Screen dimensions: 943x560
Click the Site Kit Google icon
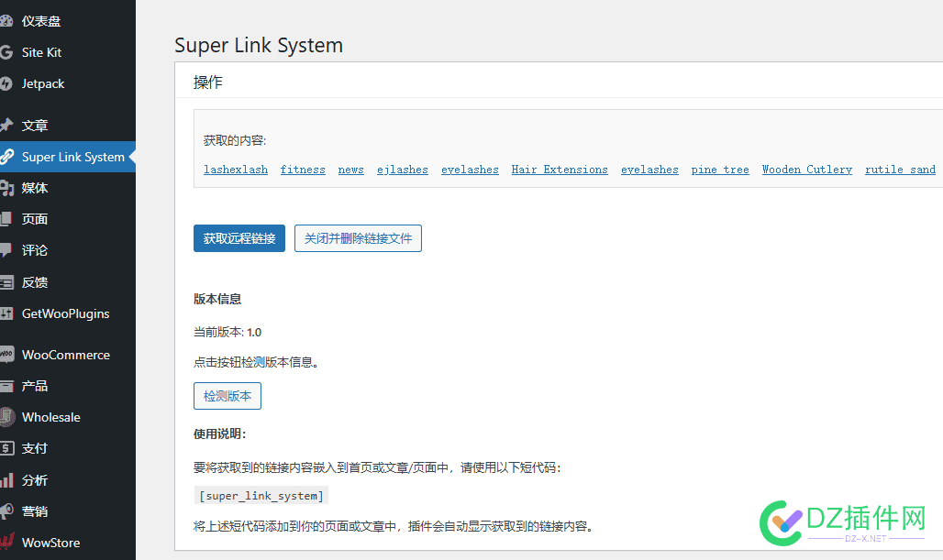[x=6, y=52]
